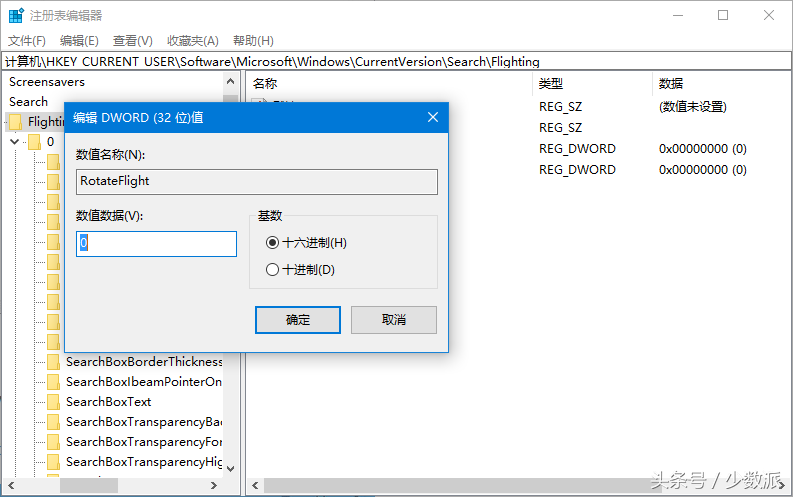Open the 文件(F) menu
This screenshot has height=497, width=793.
tap(27, 41)
